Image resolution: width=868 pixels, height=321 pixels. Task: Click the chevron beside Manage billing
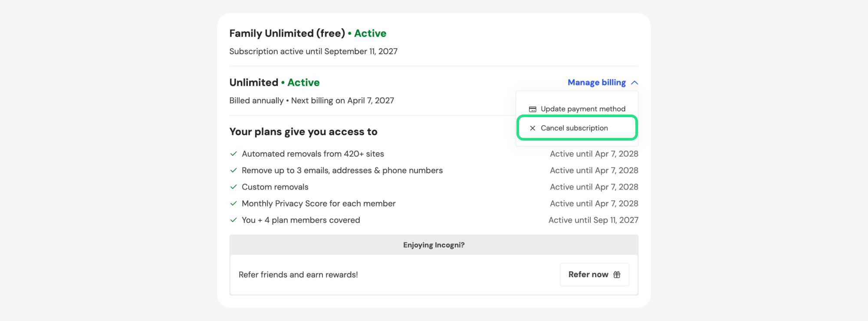click(x=635, y=82)
